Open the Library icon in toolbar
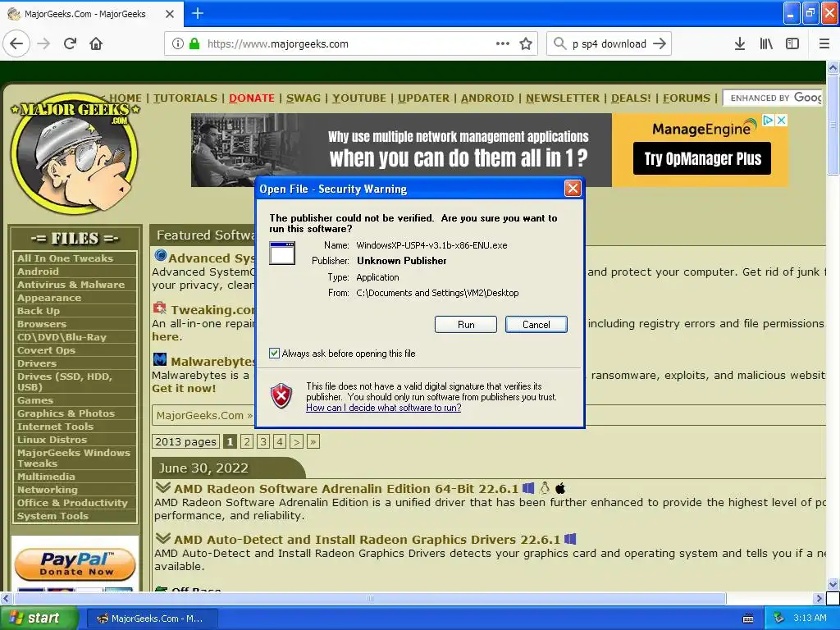 [766, 44]
